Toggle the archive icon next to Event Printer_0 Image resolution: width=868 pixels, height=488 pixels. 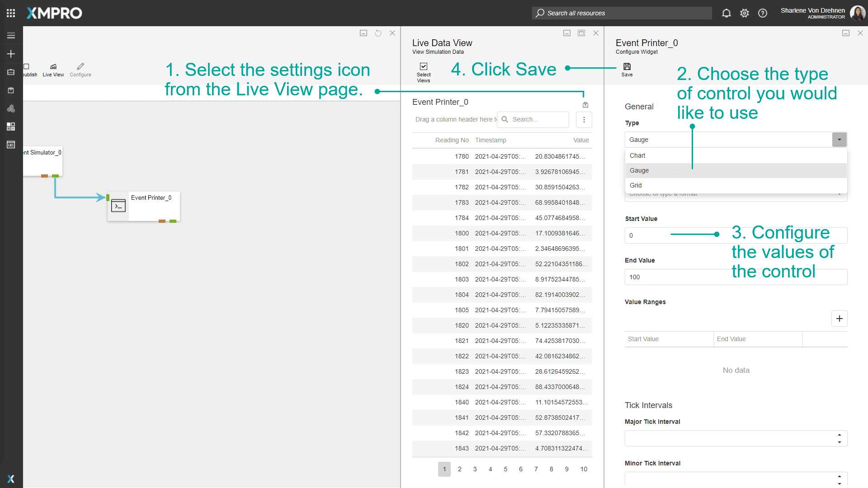(585, 104)
